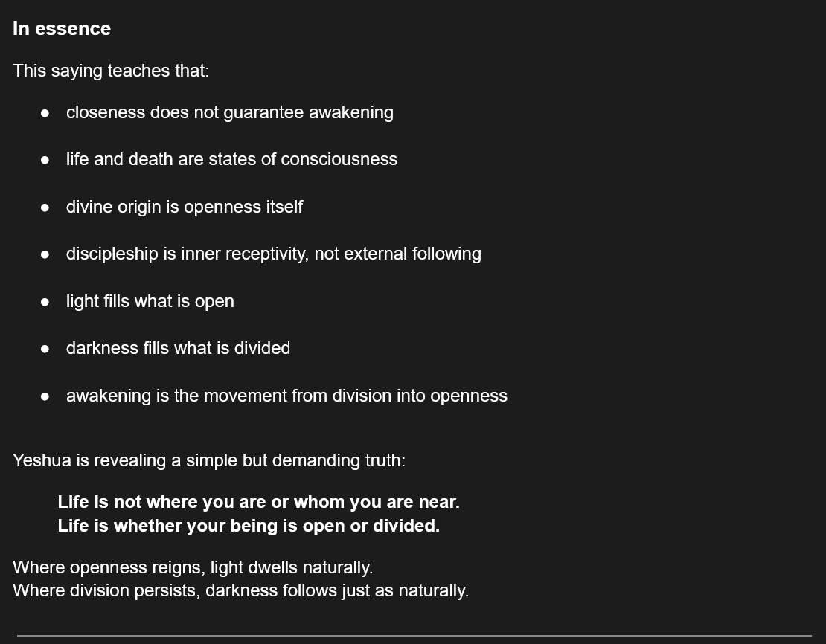Click the bold line "Life is not where you are"

coord(258,502)
